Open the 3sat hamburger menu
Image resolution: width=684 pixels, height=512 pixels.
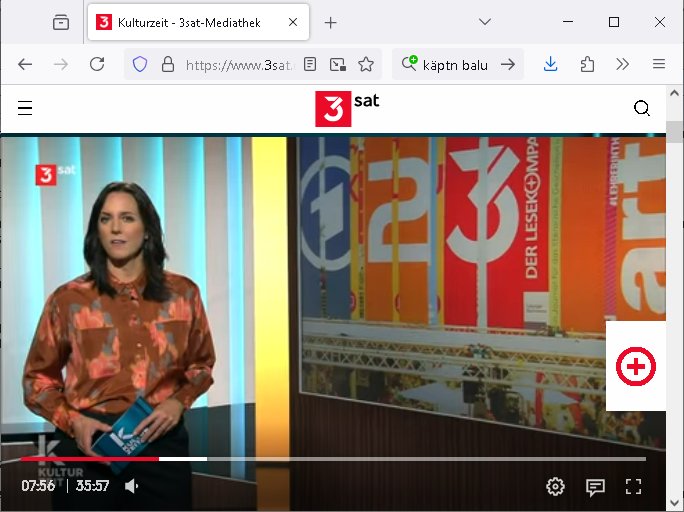click(x=25, y=109)
